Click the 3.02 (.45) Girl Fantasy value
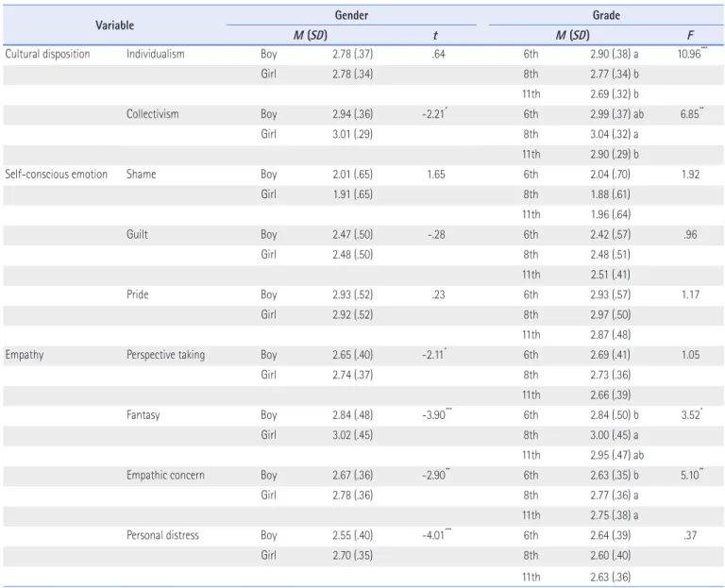The width and height of the screenshot is (725, 588). (352, 435)
